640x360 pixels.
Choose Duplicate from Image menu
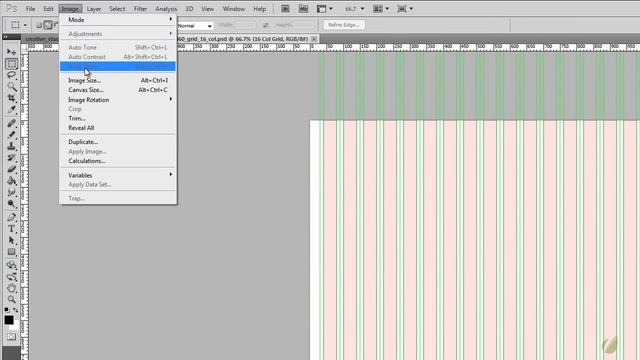click(x=118, y=142)
